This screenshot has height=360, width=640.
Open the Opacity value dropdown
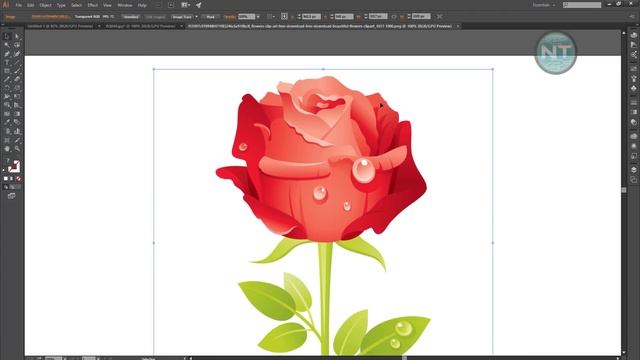click(258, 17)
